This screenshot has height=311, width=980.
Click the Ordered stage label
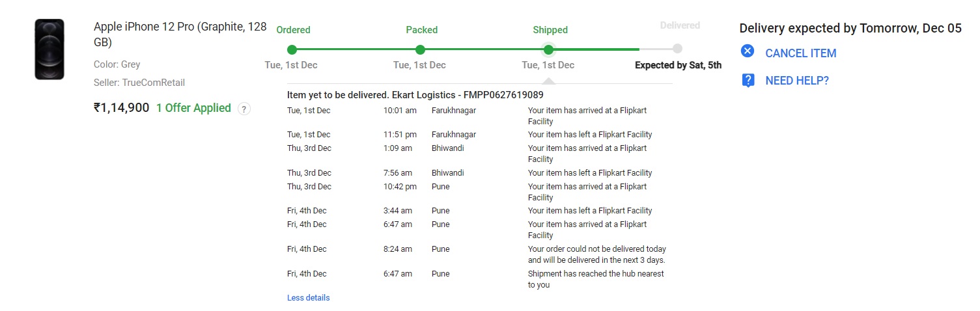[x=293, y=30]
